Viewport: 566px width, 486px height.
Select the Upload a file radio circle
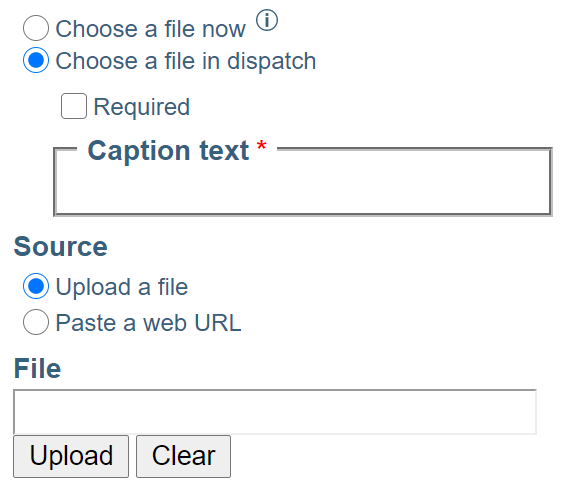point(36,286)
